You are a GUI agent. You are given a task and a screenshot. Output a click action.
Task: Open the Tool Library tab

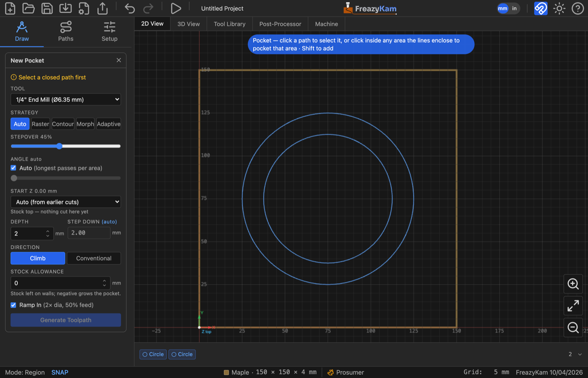(230, 24)
